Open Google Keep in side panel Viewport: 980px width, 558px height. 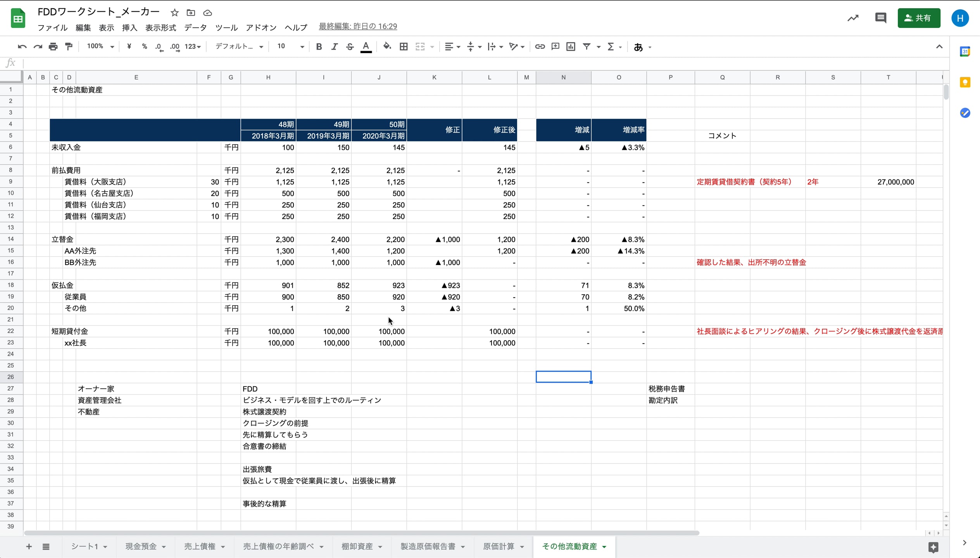(x=965, y=82)
